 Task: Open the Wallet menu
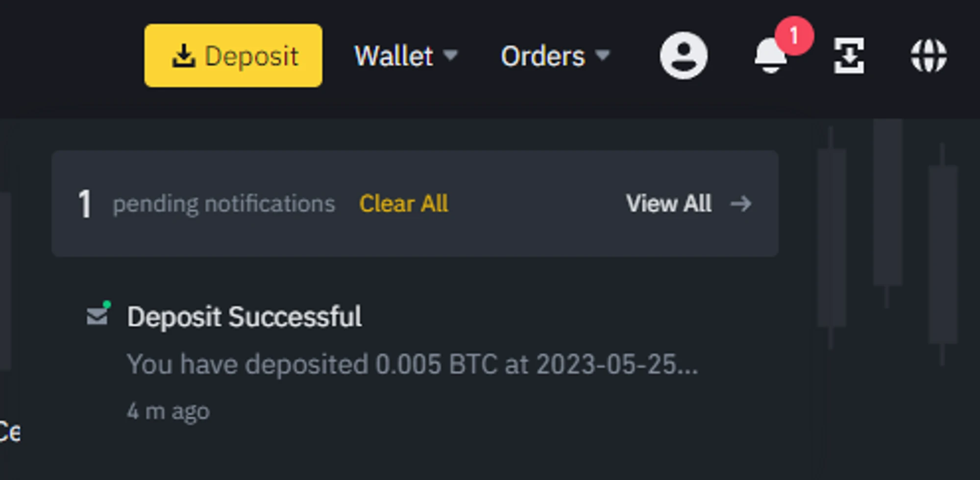(393, 56)
